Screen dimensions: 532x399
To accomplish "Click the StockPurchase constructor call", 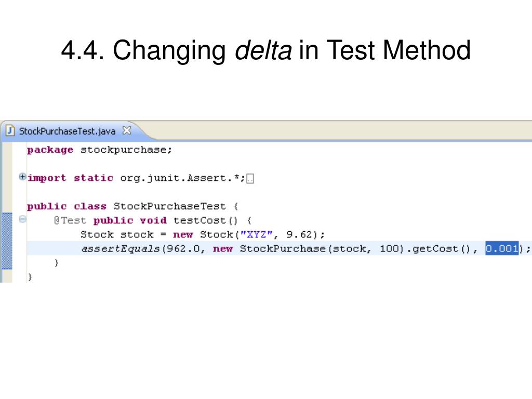I will (283, 249).
